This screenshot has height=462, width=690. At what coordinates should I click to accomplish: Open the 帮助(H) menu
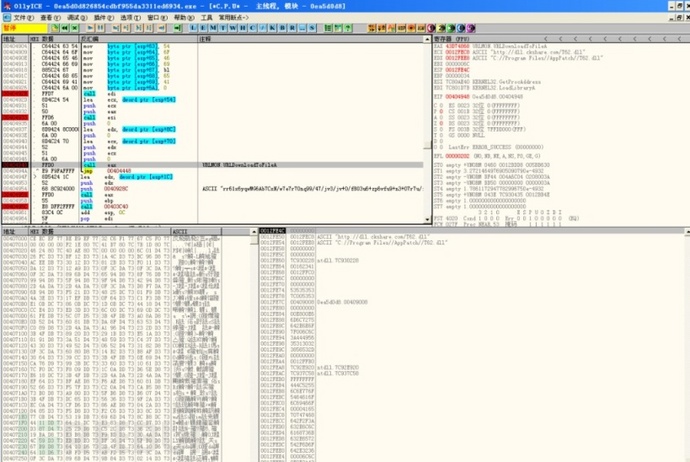(x=184, y=18)
